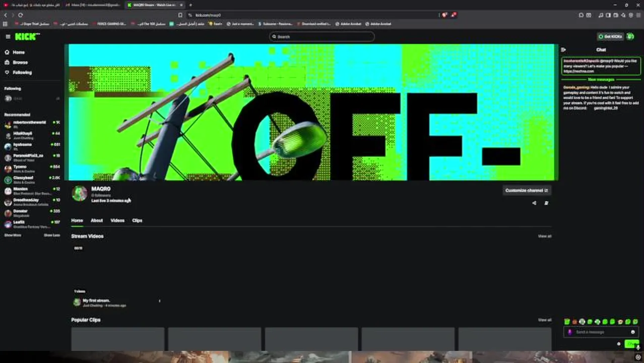The width and height of the screenshot is (644, 363).
Task: Open recommended channel Classybeef
Action: tap(32, 179)
